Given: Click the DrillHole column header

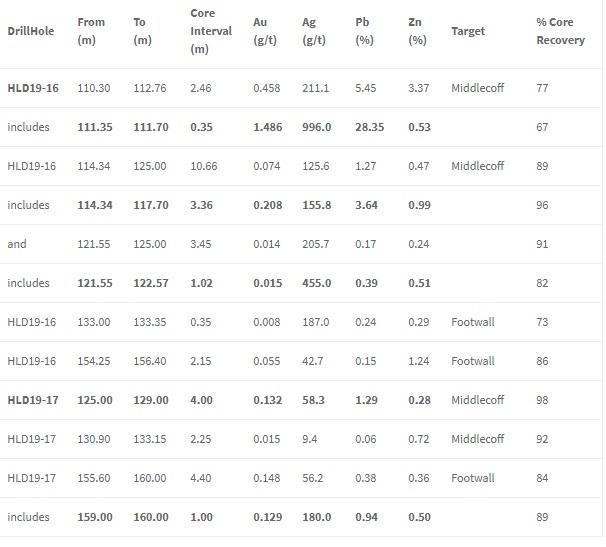Looking at the screenshot, I should point(31,31).
